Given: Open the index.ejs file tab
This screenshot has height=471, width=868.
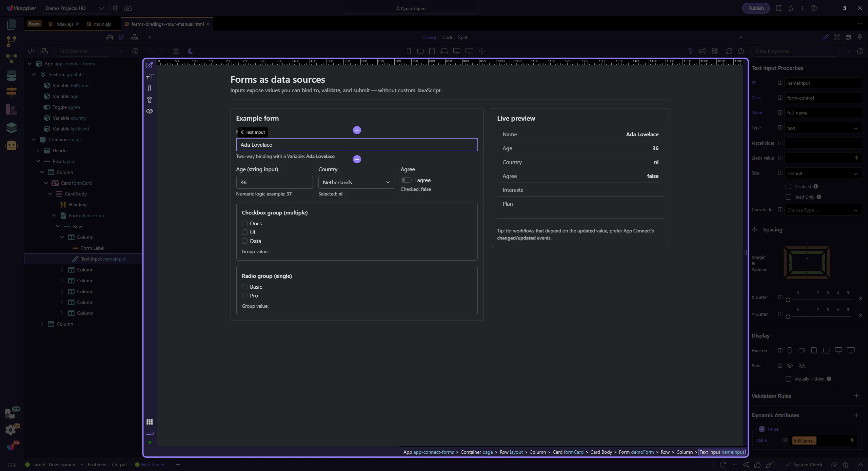Looking at the screenshot, I should click(64, 24).
